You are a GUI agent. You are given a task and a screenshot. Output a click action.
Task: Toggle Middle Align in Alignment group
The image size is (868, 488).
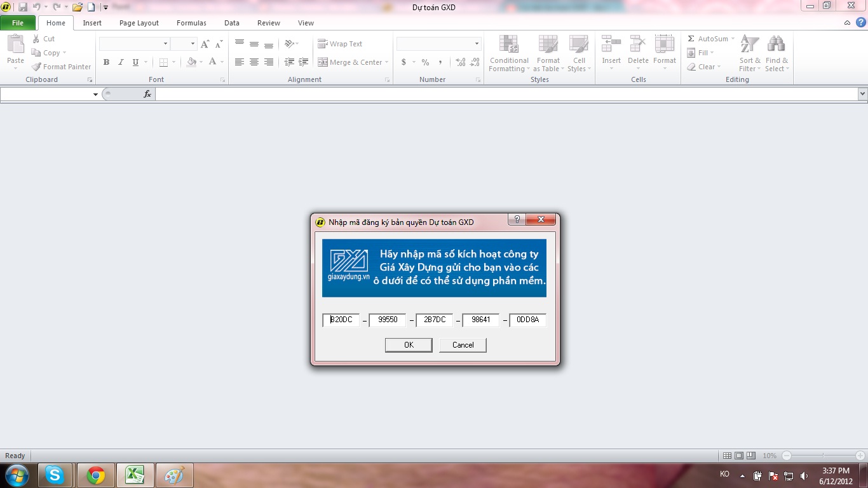click(254, 44)
